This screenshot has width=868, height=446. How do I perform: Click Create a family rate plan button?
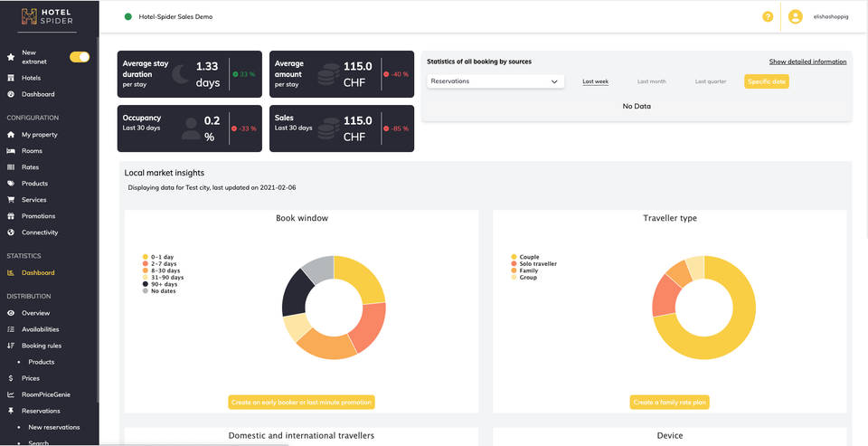(669, 403)
